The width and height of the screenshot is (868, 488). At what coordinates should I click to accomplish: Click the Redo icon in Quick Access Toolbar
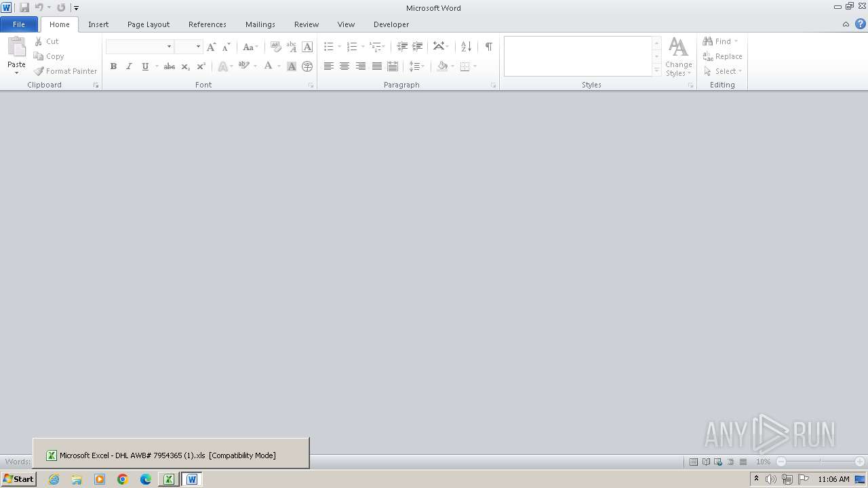[x=61, y=7]
